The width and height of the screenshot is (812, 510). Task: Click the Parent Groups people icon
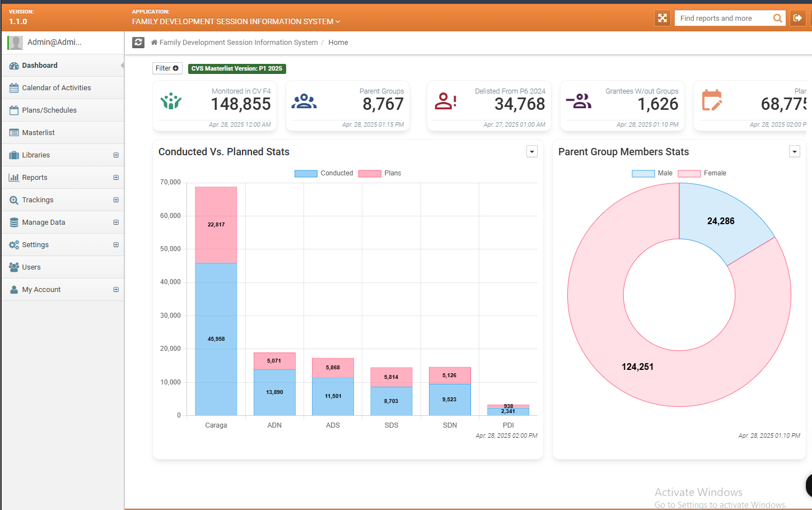(304, 101)
